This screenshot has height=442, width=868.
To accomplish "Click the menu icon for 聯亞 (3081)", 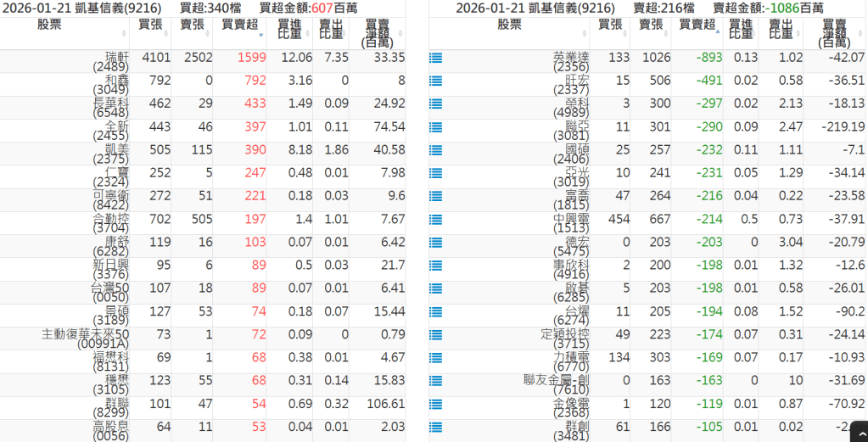I will [436, 127].
